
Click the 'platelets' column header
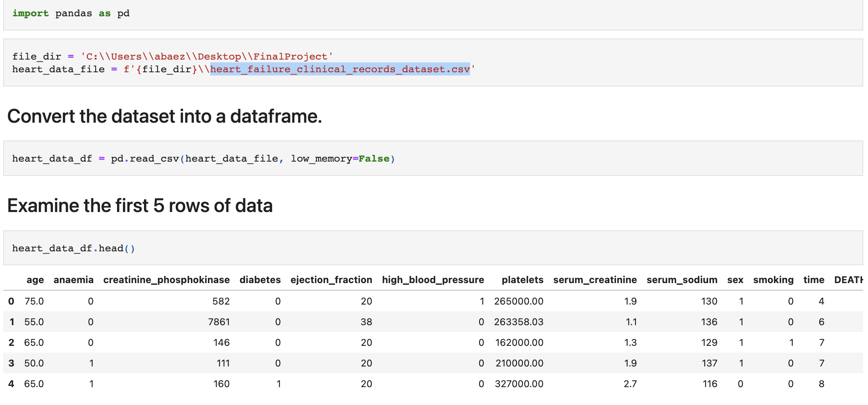click(x=522, y=280)
